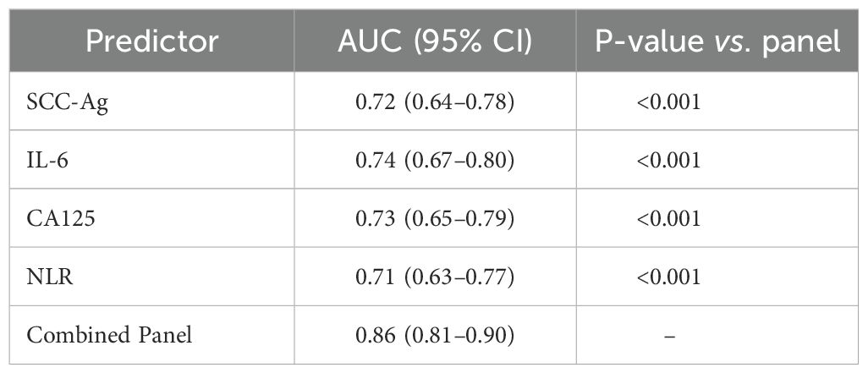Click AUC value 0.72 (0.64–0.78)
The width and height of the screenshot is (868, 373).
436,102
